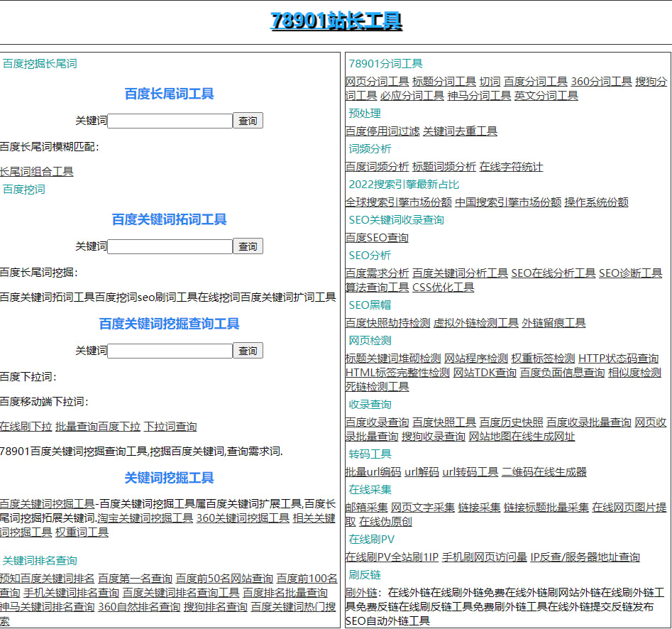Viewport: 672px width, 629px height.
Task: Open 操作系统份额 link
Action: pyautogui.click(x=596, y=202)
